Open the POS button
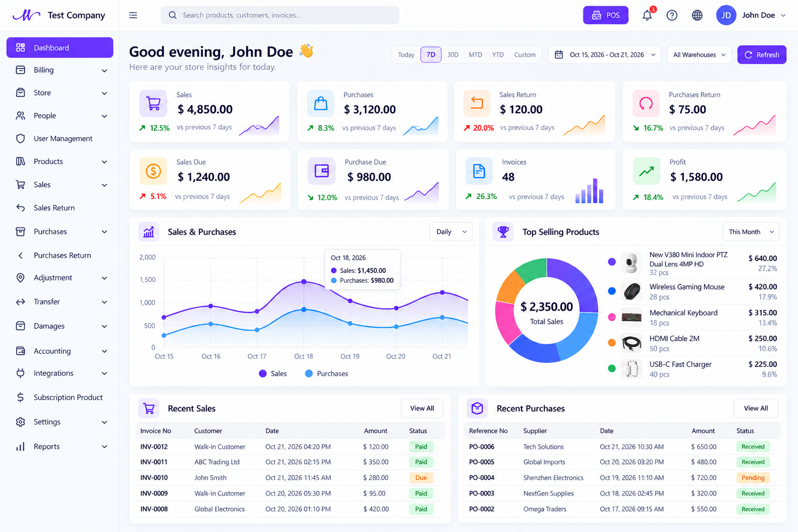This screenshot has width=798, height=532. [x=606, y=15]
